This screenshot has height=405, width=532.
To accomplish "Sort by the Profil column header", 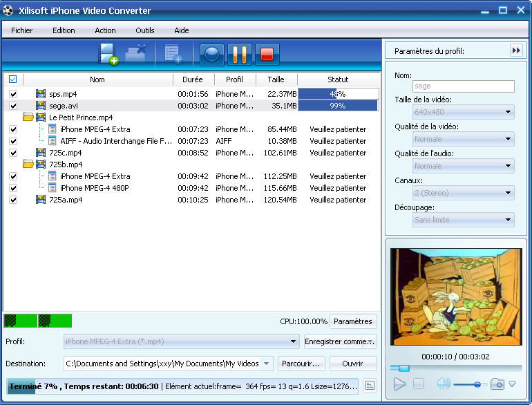I will (x=235, y=79).
